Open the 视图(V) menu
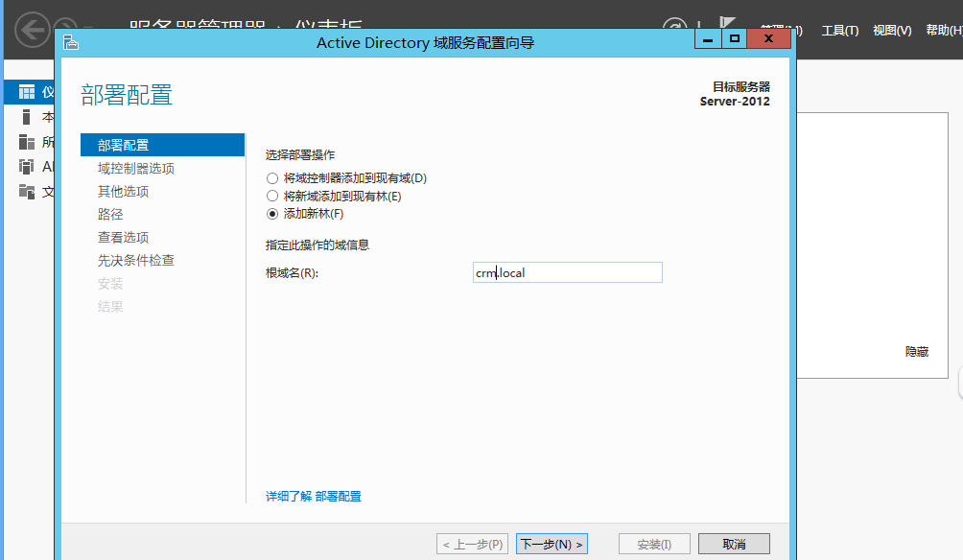The width and height of the screenshot is (963, 560). tap(892, 30)
